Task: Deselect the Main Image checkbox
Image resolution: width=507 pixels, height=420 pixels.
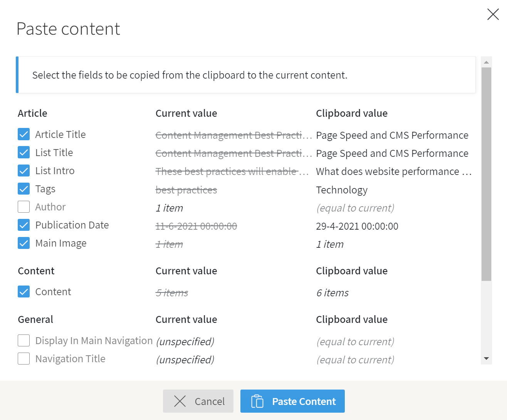Action: (x=24, y=243)
